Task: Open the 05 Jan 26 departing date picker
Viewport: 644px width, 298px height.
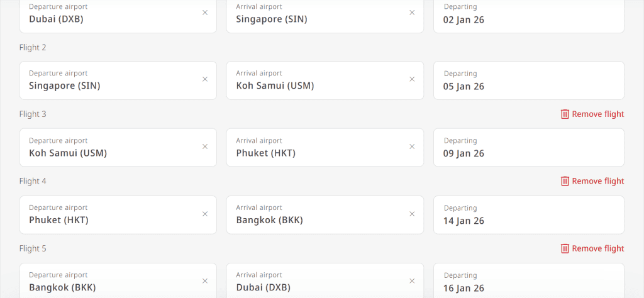Action: click(528, 80)
